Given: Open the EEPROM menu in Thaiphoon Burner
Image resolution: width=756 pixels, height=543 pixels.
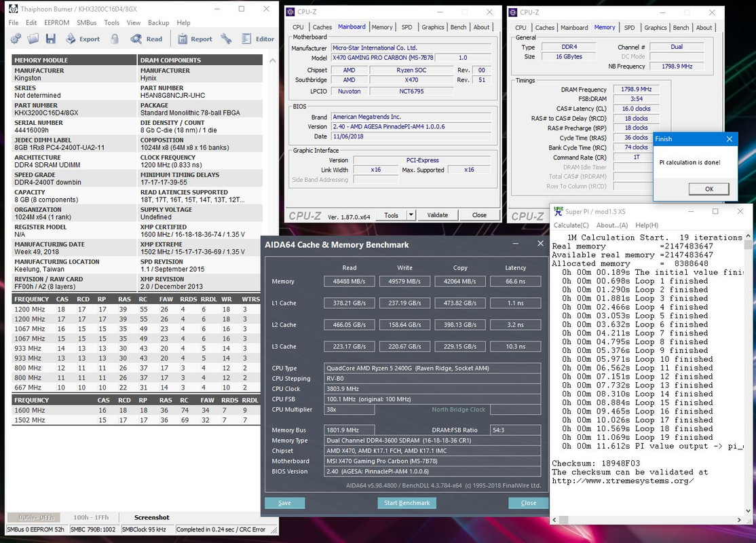Looking at the screenshot, I should [x=57, y=22].
